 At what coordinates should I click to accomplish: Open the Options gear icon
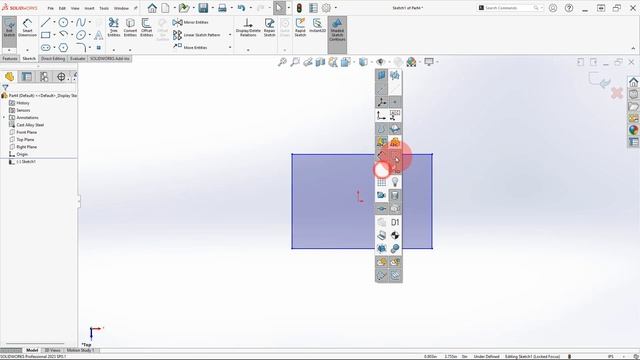[x=326, y=8]
